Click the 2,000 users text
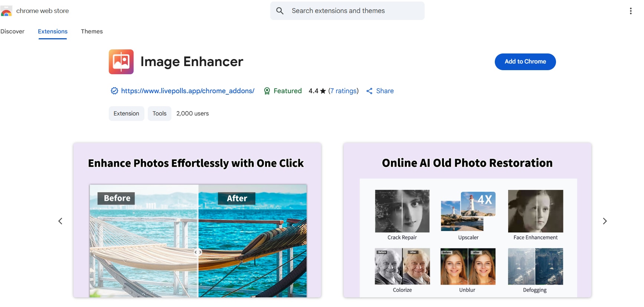 coord(192,114)
